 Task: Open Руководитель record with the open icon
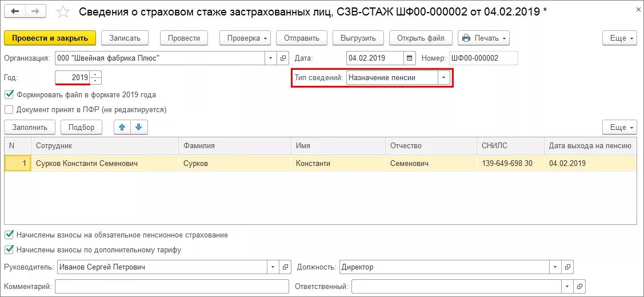pyautogui.click(x=285, y=267)
